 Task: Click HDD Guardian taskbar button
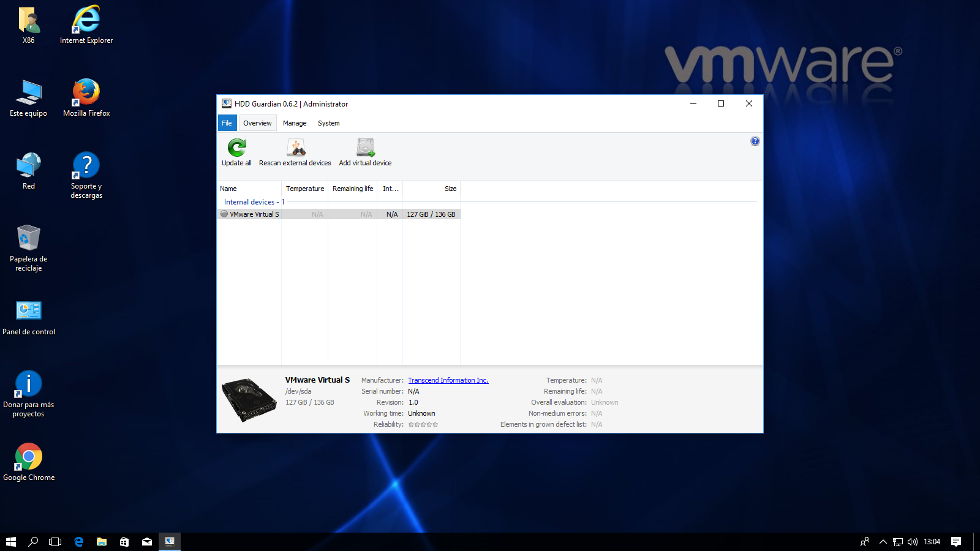click(x=170, y=541)
